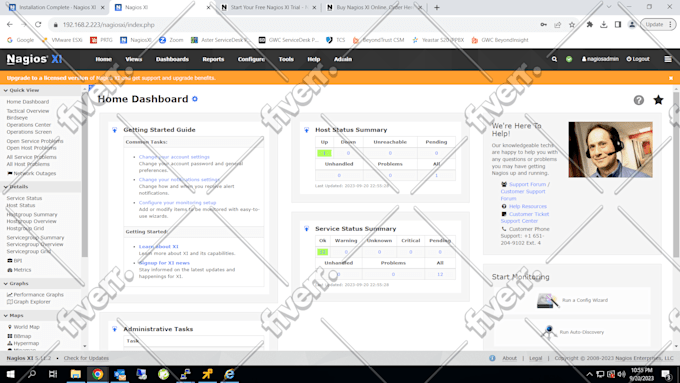Click the Host Status Summary dashlet pin icon

(x=306, y=130)
